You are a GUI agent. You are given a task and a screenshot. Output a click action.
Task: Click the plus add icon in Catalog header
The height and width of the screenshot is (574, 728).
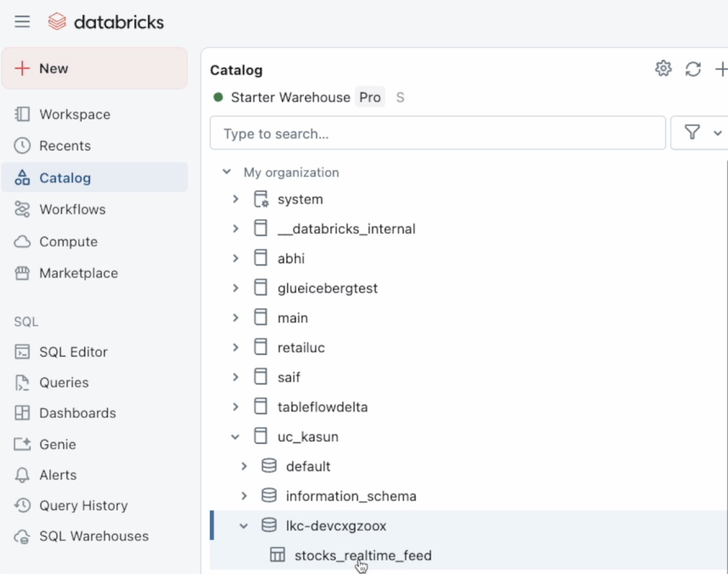722,69
